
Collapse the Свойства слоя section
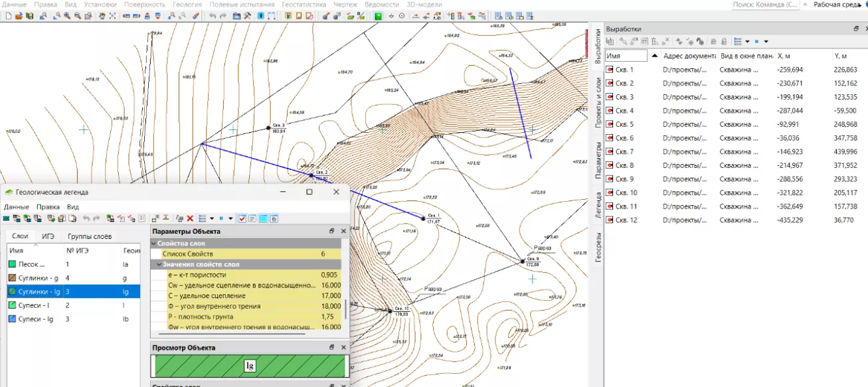[x=155, y=244]
